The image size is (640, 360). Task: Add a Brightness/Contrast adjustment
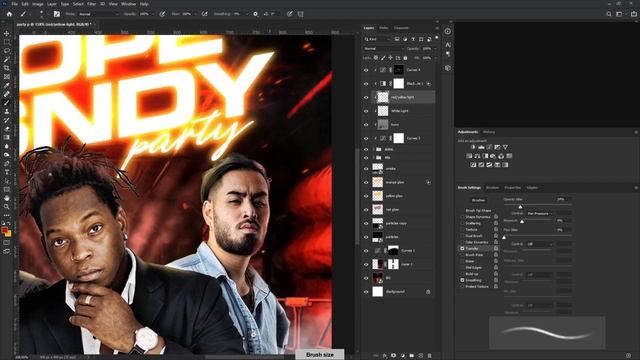pyautogui.click(x=473, y=147)
